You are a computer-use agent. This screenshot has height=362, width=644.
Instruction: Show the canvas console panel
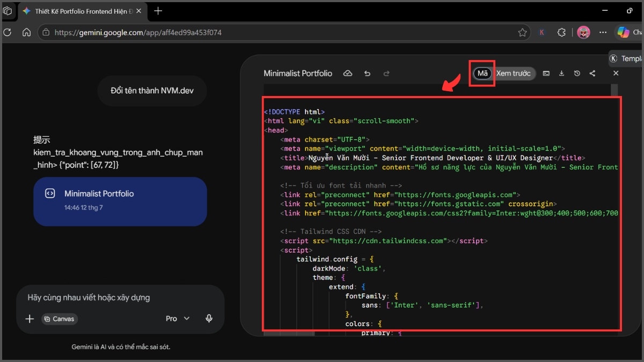click(x=546, y=73)
